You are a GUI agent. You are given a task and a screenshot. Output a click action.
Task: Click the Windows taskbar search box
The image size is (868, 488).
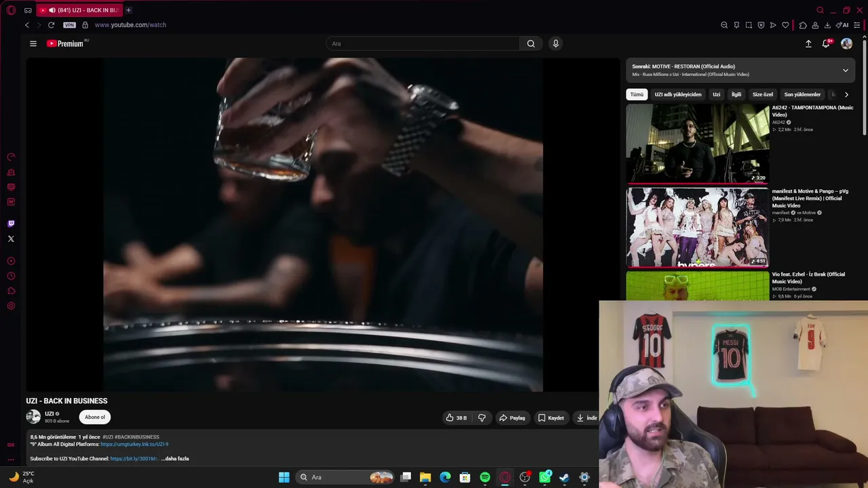pos(346,477)
